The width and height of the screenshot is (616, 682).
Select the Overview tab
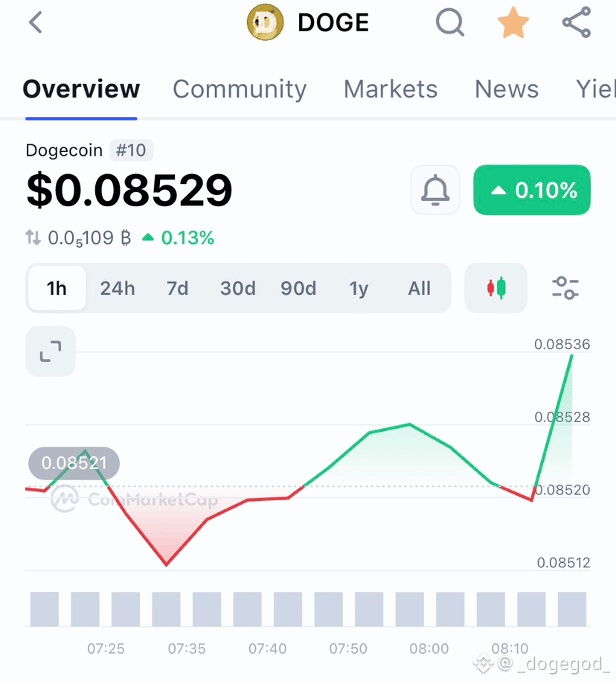click(x=81, y=89)
